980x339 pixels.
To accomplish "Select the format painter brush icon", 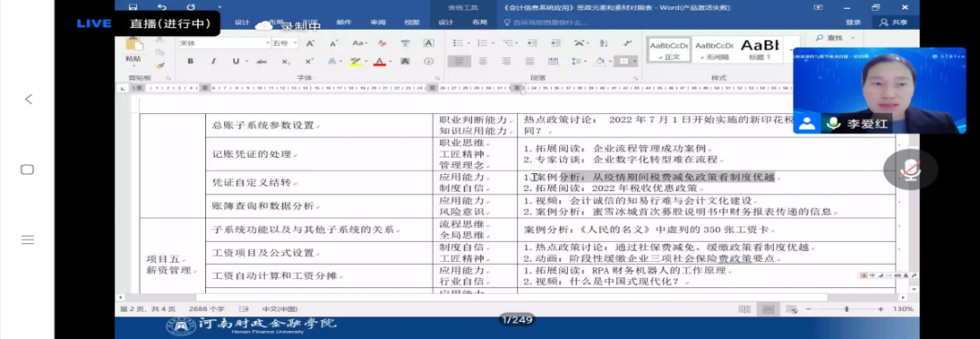I will point(160,65).
